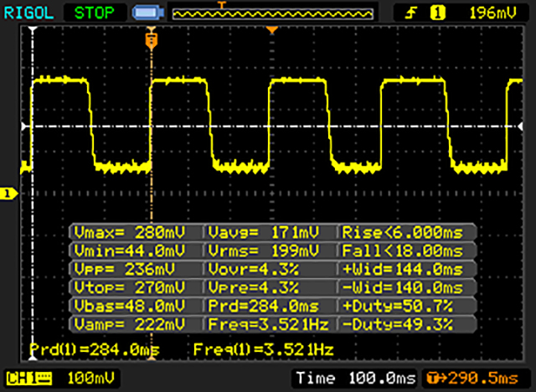This screenshot has height=392, width=536.
Task: Click the CH1 coupling indicator badge
Action: [x=29, y=379]
